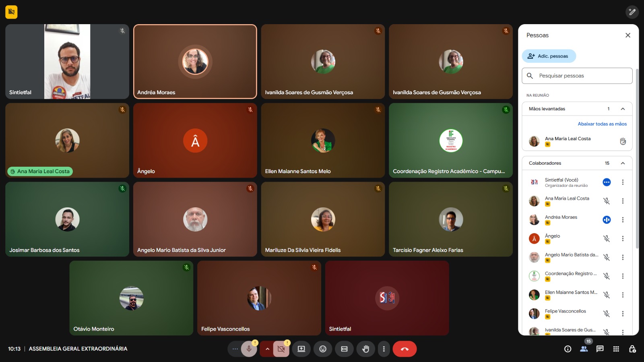644x362 pixels.
Task: Open meeting details info icon
Action: (x=568, y=349)
